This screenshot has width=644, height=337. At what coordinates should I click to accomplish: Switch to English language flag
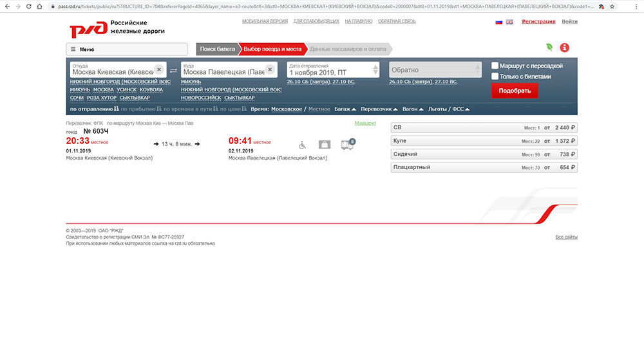coord(509,22)
